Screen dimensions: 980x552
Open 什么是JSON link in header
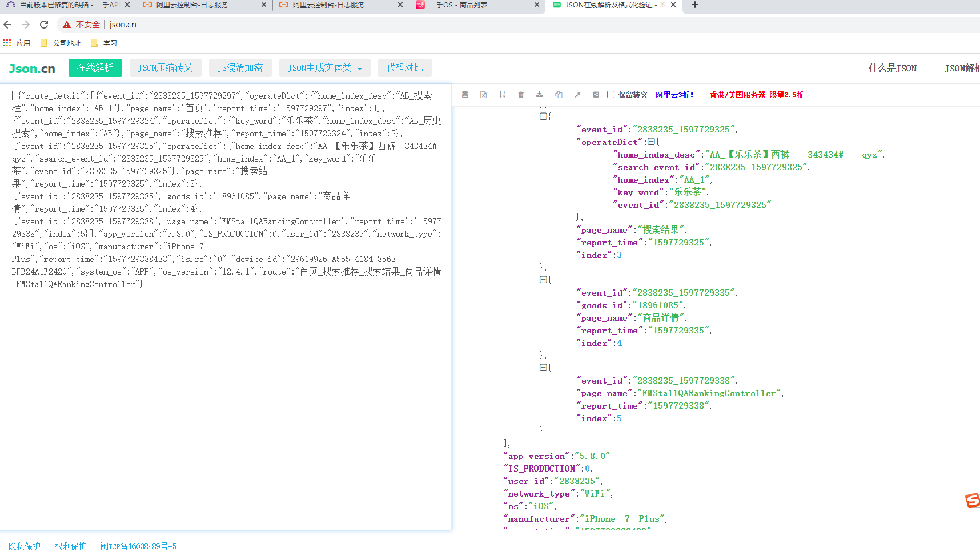coord(893,69)
